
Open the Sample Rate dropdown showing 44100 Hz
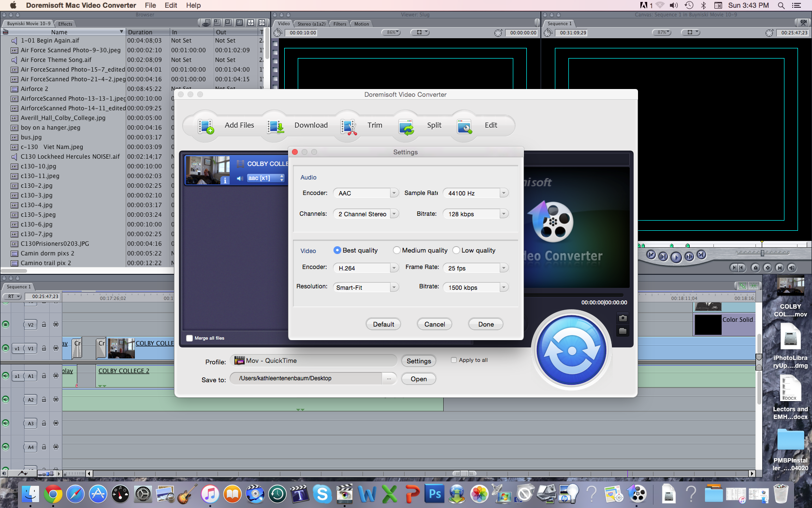tap(476, 193)
